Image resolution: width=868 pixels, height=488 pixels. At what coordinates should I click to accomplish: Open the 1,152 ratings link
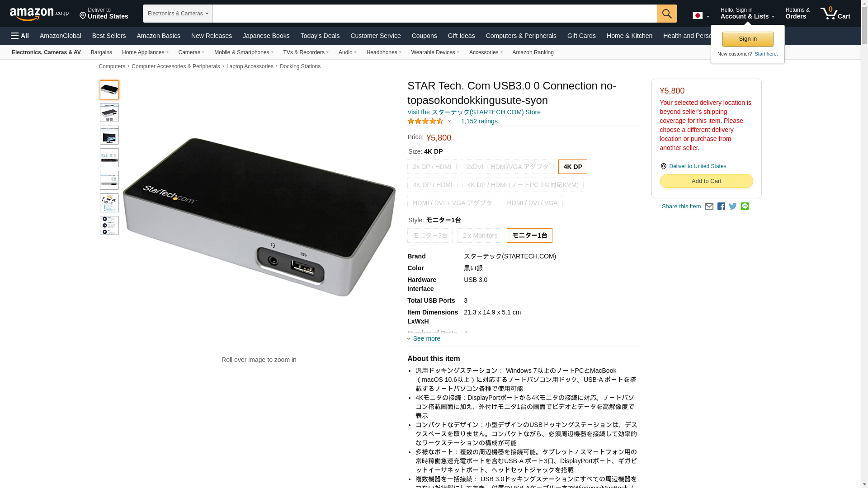[x=479, y=121]
